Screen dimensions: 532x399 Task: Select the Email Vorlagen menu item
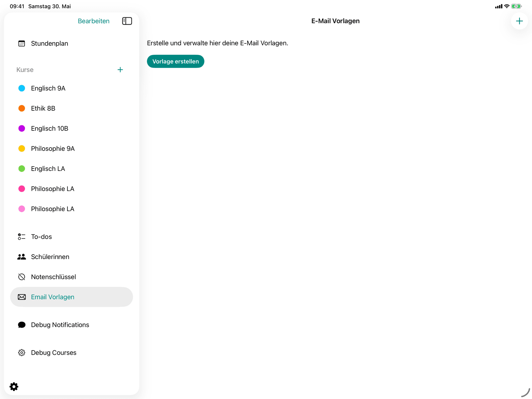(71, 297)
